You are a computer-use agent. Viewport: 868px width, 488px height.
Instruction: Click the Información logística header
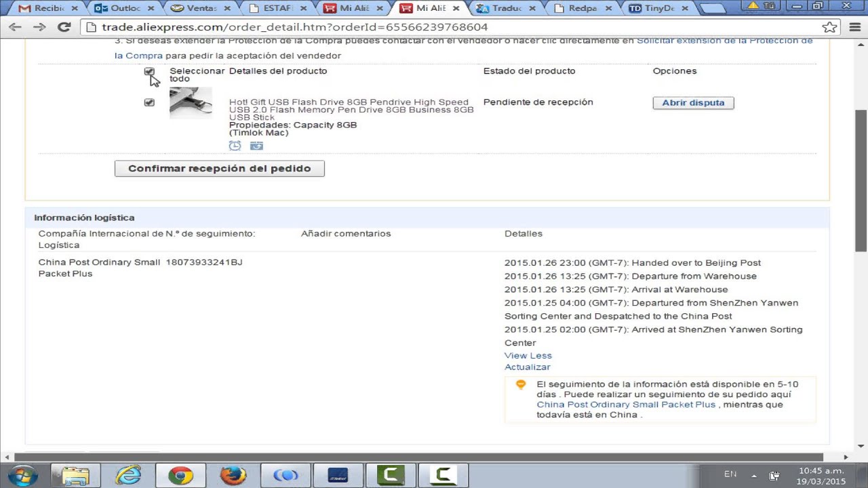pyautogui.click(x=84, y=218)
